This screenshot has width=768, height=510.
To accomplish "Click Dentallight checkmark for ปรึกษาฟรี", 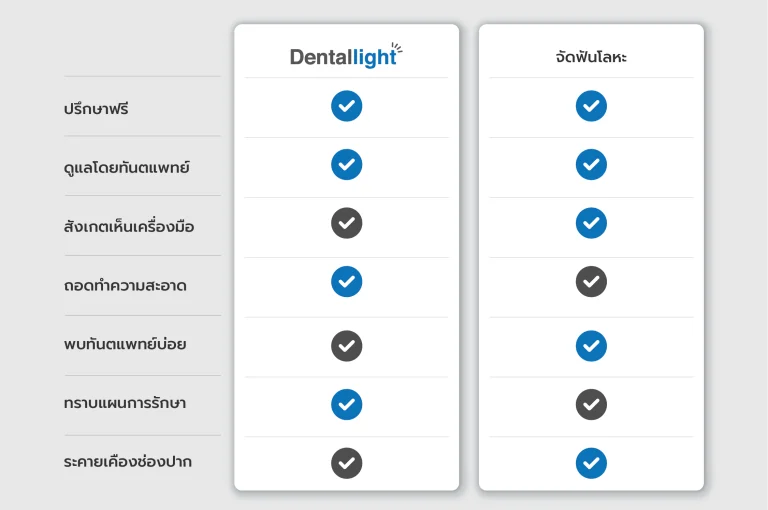I will [346, 106].
